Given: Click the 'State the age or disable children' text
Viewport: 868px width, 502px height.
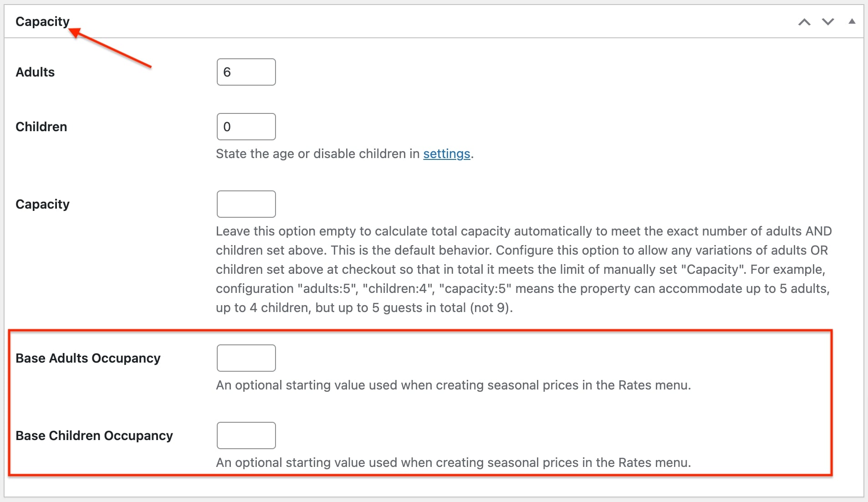Looking at the screenshot, I should pyautogui.click(x=318, y=154).
